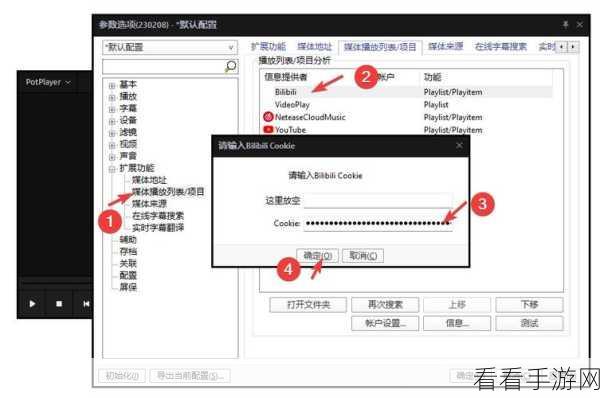
Task: Expand the 字幕 tree node
Action: click(x=112, y=109)
